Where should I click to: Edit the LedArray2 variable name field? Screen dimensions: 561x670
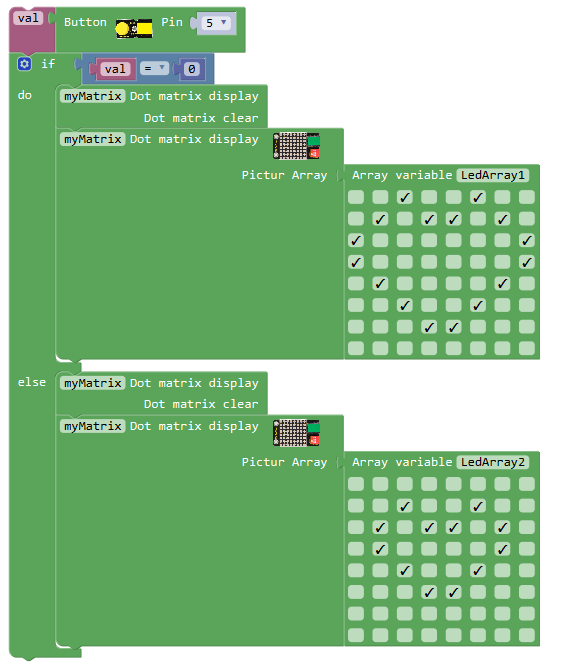point(493,462)
